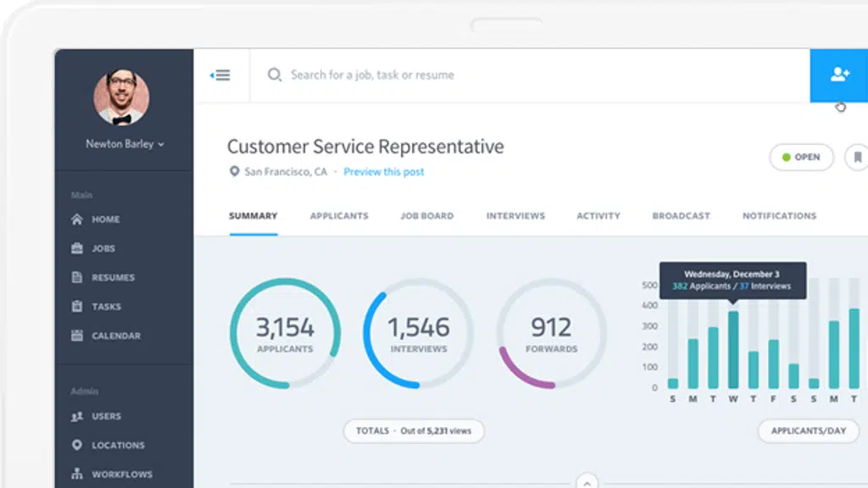
Task: Click the first Tuesday bar in the chart
Action: tap(713, 358)
